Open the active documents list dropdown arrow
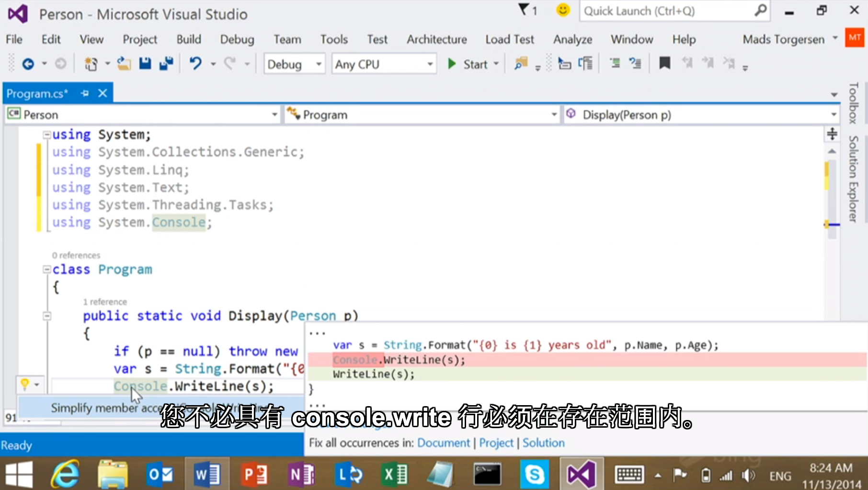The image size is (868, 490). pyautogui.click(x=834, y=94)
